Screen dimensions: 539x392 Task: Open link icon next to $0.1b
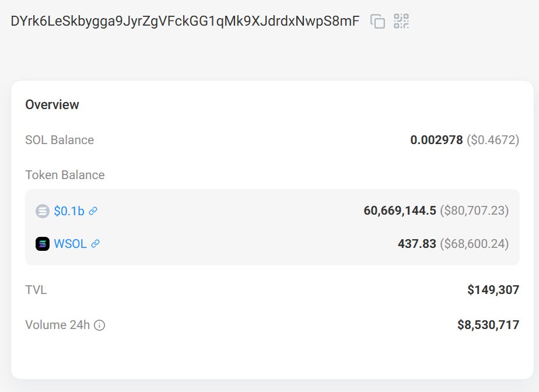[x=93, y=211]
